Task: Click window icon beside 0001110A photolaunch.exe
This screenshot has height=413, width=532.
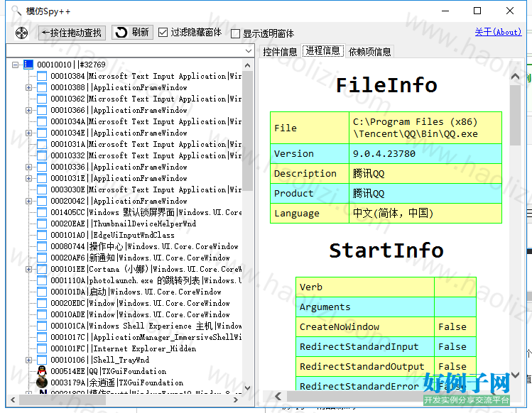Action: [x=42, y=280]
